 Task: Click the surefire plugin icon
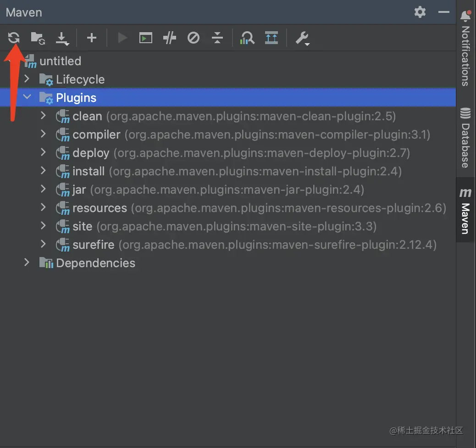click(63, 245)
